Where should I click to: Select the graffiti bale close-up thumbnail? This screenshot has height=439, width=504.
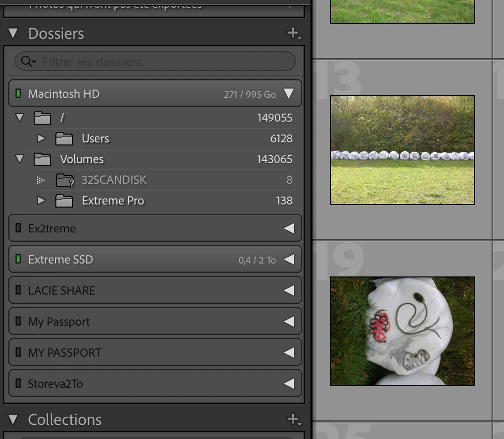coord(403,331)
